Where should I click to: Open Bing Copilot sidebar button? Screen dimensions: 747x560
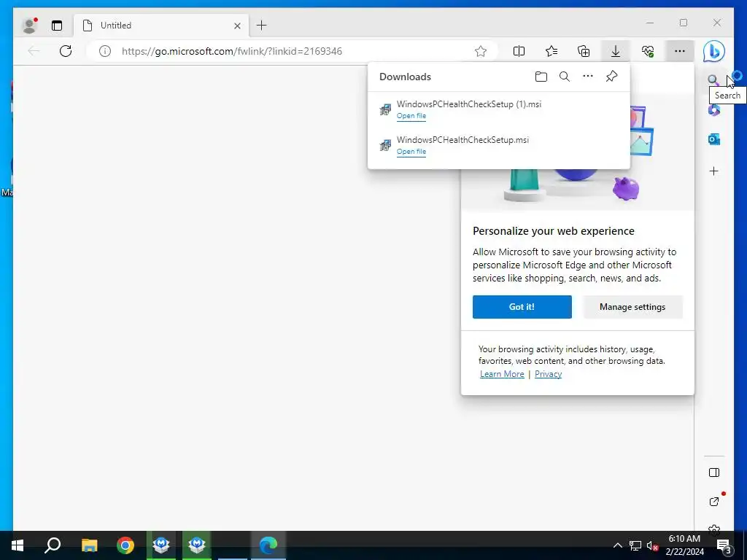click(x=714, y=52)
